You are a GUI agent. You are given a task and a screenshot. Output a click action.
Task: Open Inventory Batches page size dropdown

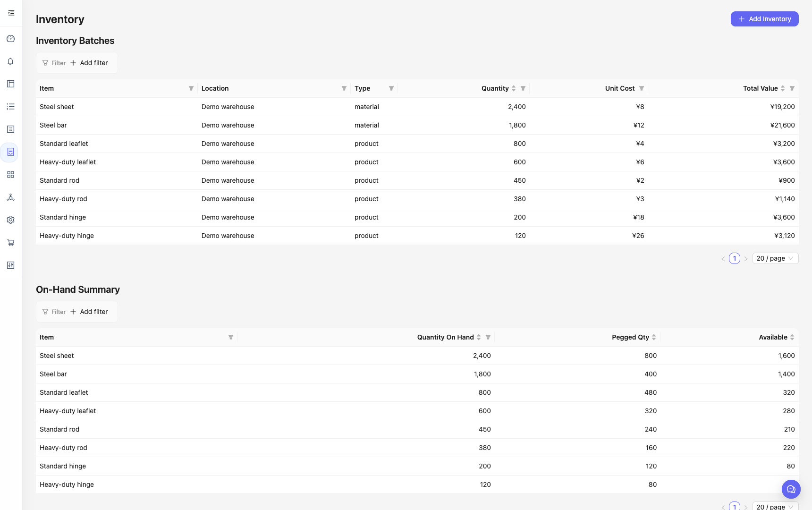775,258
